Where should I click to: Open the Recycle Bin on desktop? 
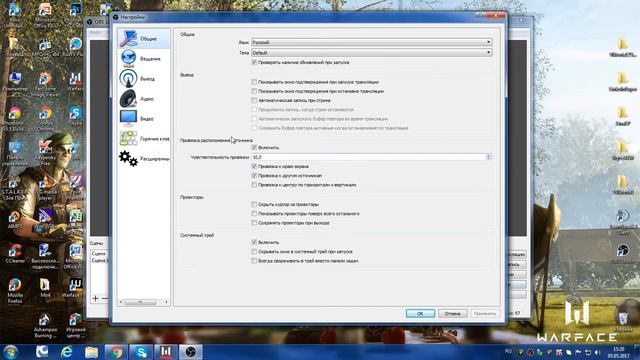click(x=623, y=320)
